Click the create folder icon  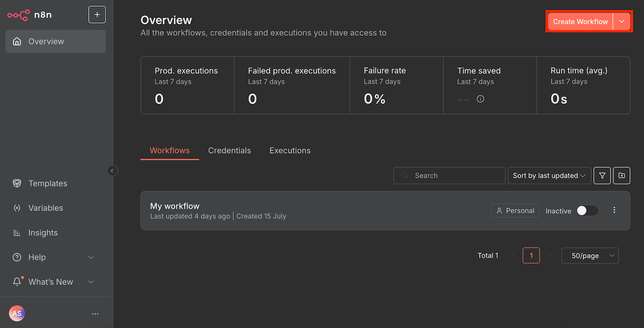(621, 175)
